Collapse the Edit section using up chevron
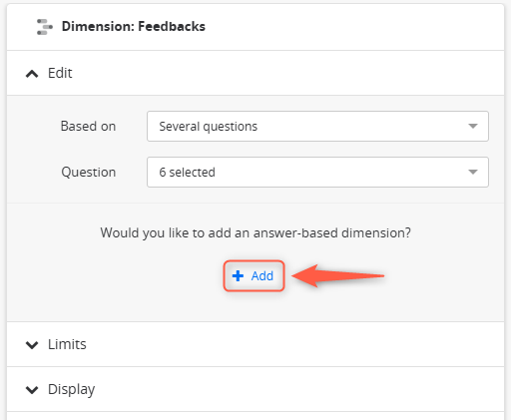 point(32,74)
